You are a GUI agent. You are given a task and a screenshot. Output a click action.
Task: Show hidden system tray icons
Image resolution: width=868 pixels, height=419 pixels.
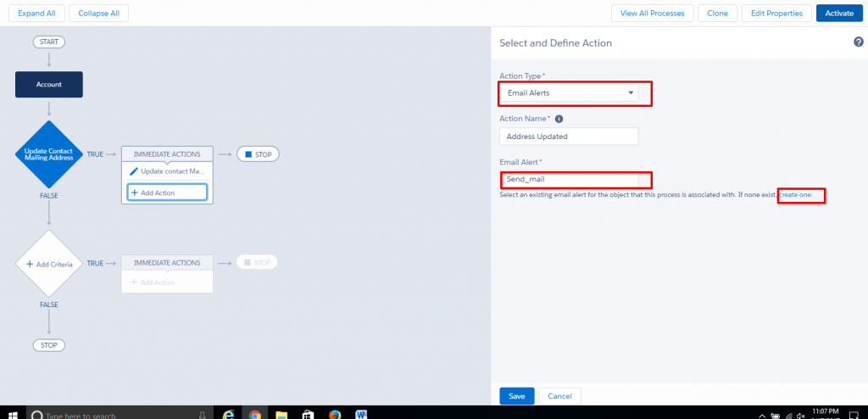(x=762, y=415)
